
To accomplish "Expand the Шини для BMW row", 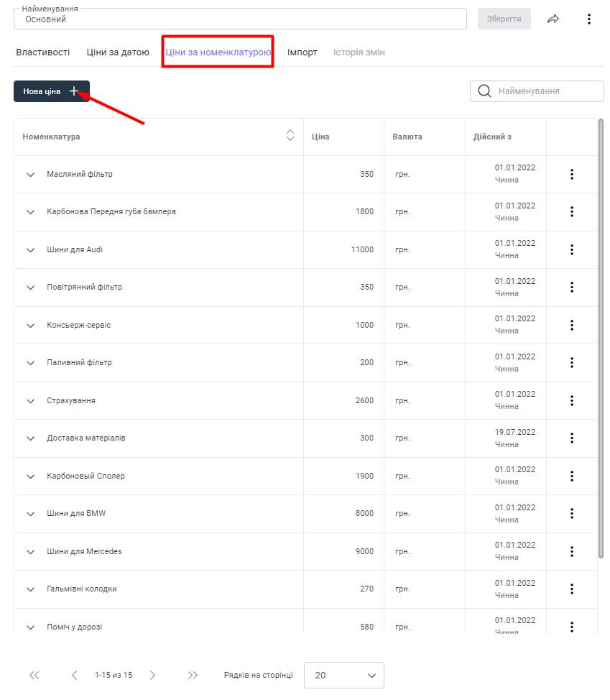I will 30,514.
